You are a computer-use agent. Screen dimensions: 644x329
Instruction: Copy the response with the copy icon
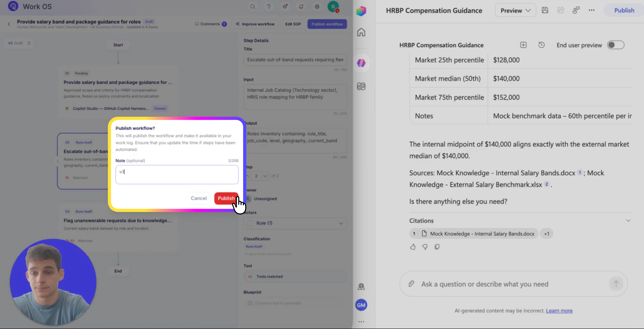(437, 247)
